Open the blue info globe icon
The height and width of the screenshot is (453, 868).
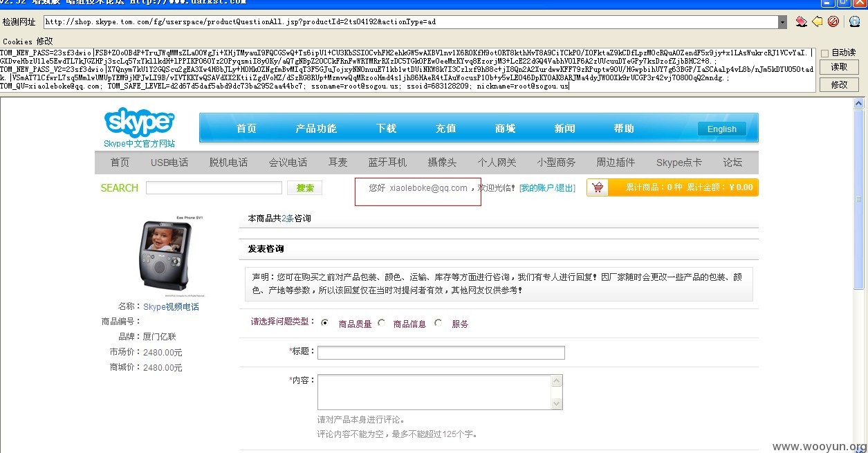point(854,21)
